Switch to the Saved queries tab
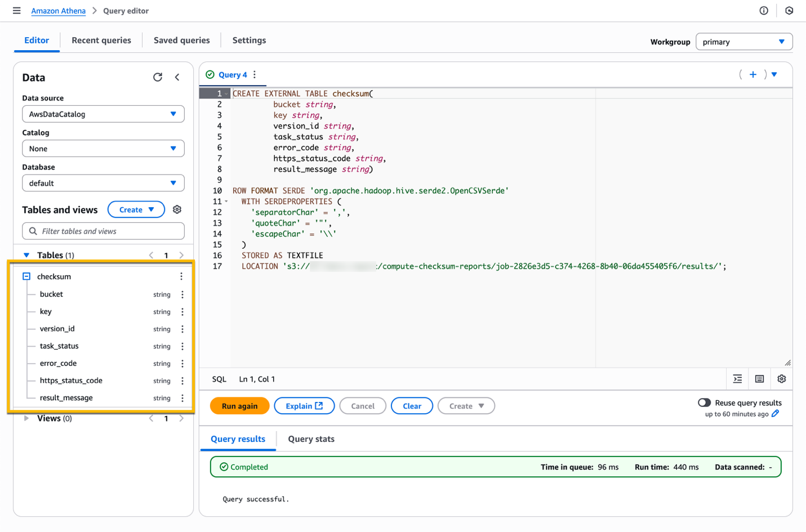806x532 pixels. [x=181, y=40]
